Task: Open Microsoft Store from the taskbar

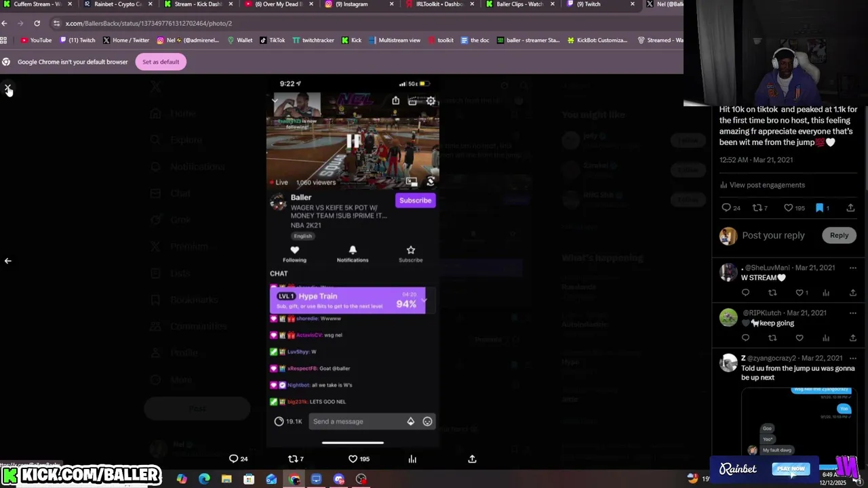Action: (x=249, y=479)
